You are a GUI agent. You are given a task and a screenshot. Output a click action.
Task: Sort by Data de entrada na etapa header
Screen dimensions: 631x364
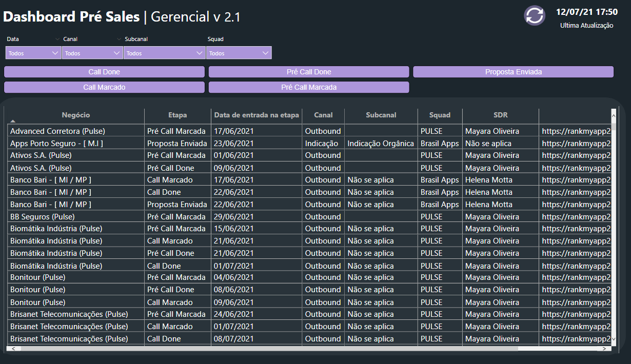pos(257,115)
